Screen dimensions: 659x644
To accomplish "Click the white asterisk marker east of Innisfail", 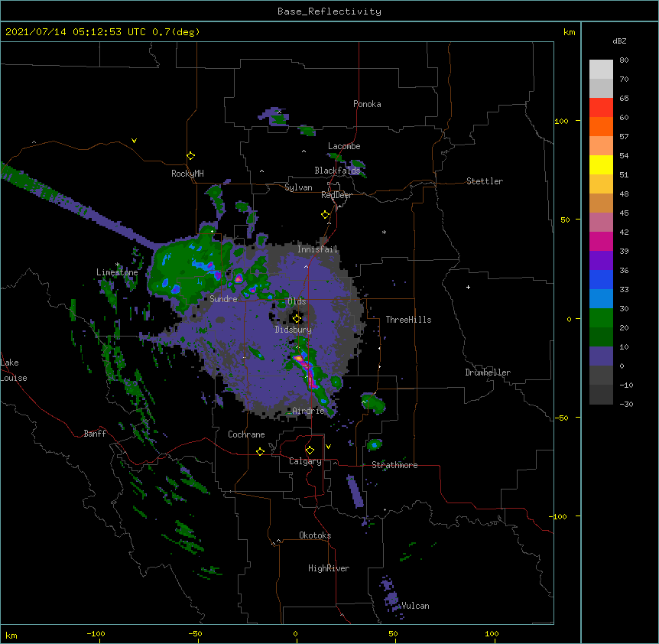I will point(384,232).
